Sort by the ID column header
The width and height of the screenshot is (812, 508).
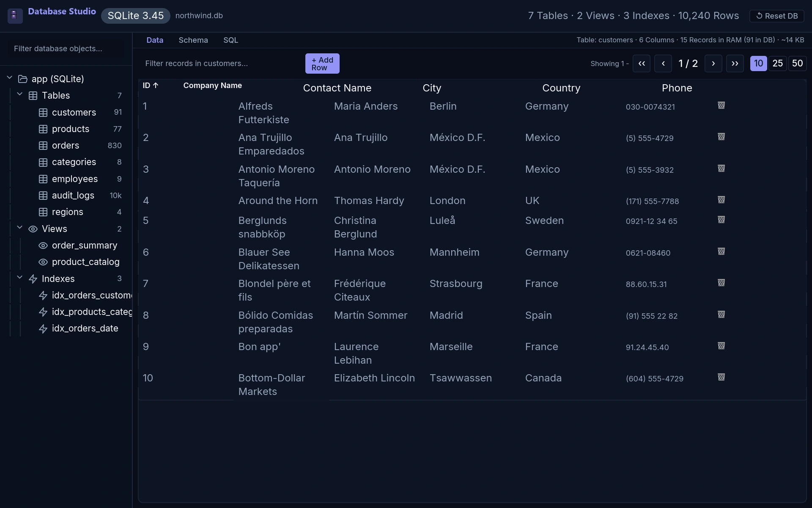pos(151,86)
